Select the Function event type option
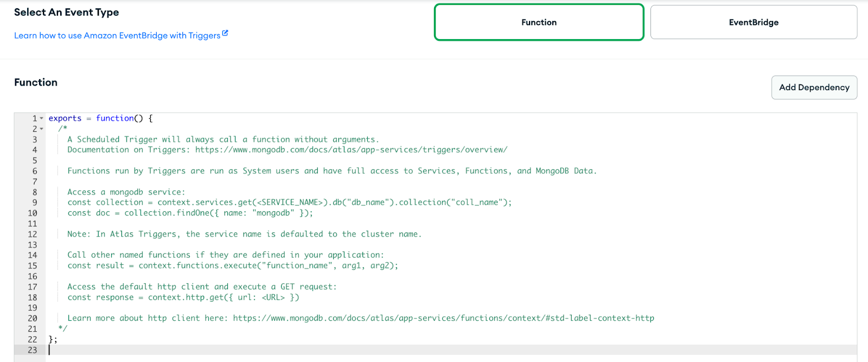868x362 pixels. click(x=539, y=22)
